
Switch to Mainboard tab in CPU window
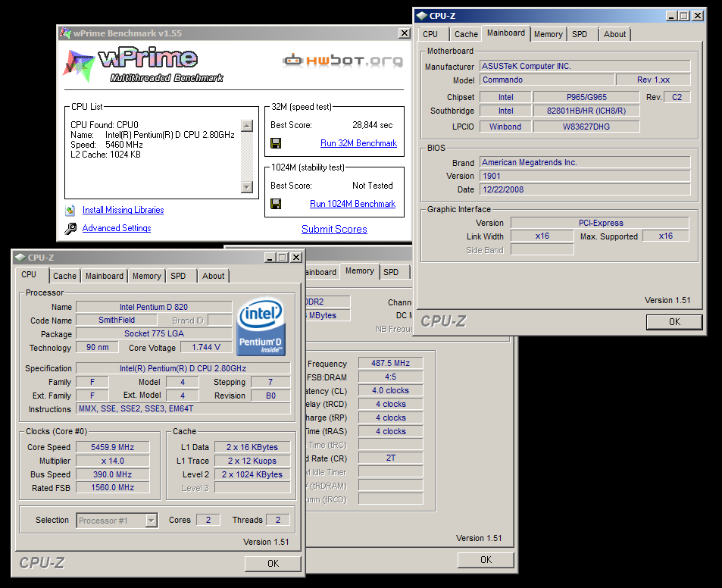[105, 276]
